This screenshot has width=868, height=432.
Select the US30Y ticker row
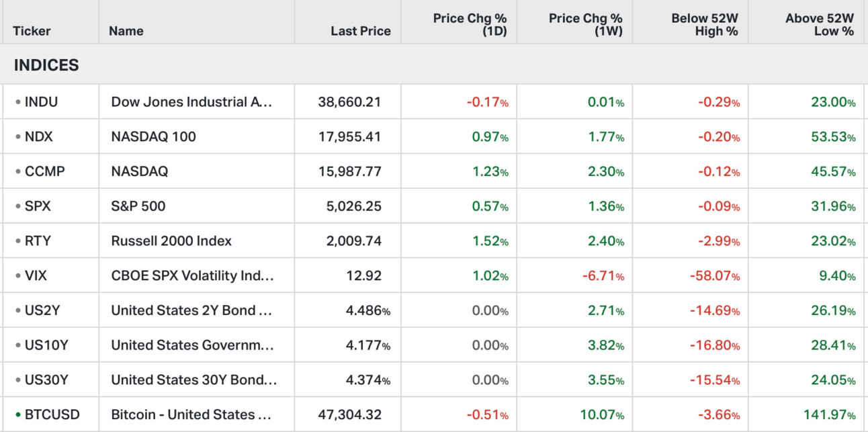46,380
